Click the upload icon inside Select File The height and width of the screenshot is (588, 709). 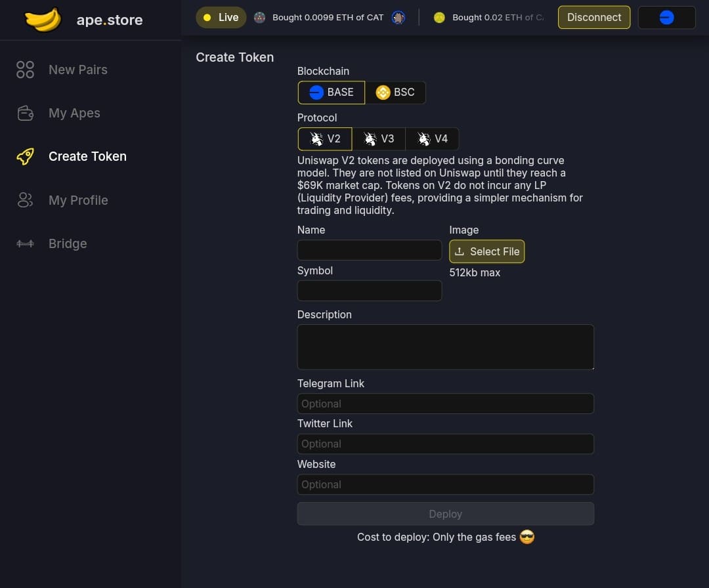point(460,251)
